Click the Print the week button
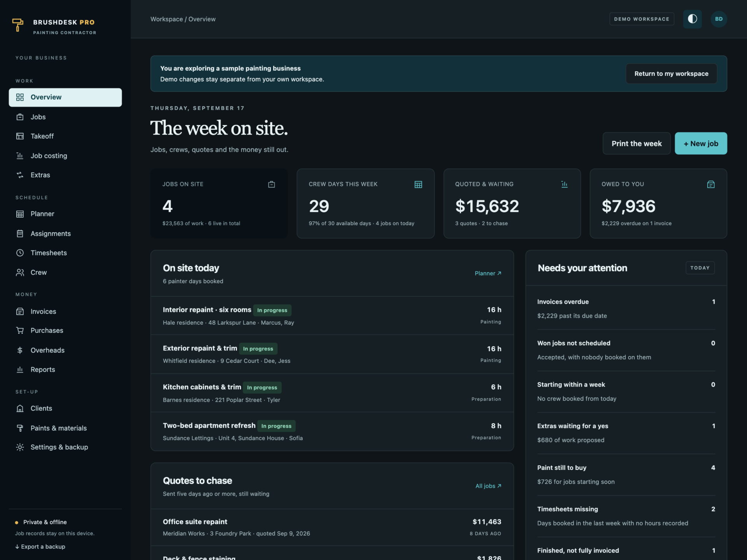 637,143
